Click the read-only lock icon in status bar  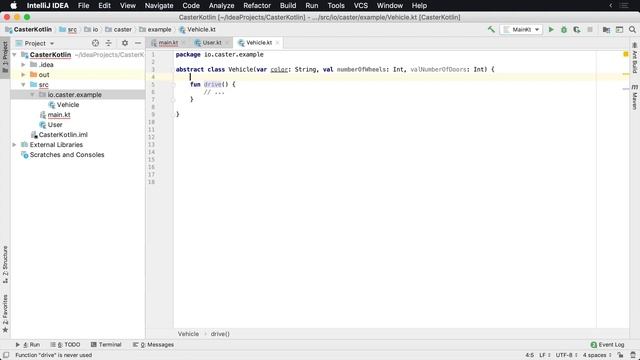620,355
